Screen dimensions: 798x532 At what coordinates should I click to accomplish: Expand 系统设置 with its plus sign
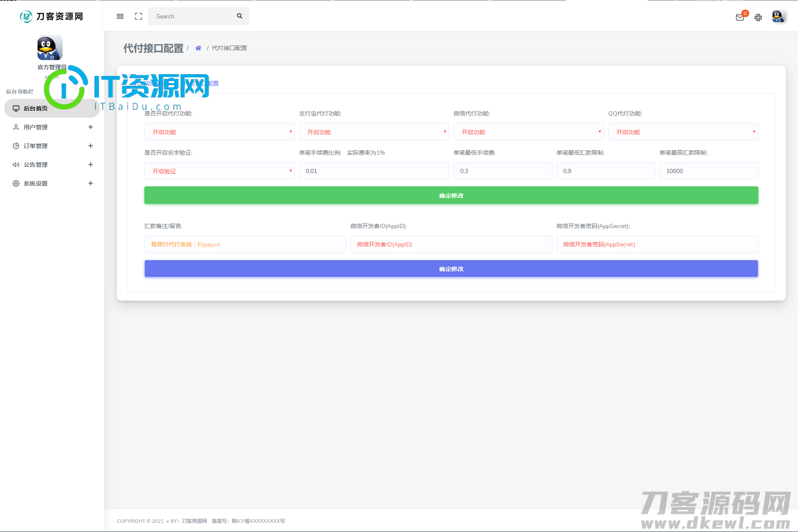pyautogui.click(x=91, y=183)
